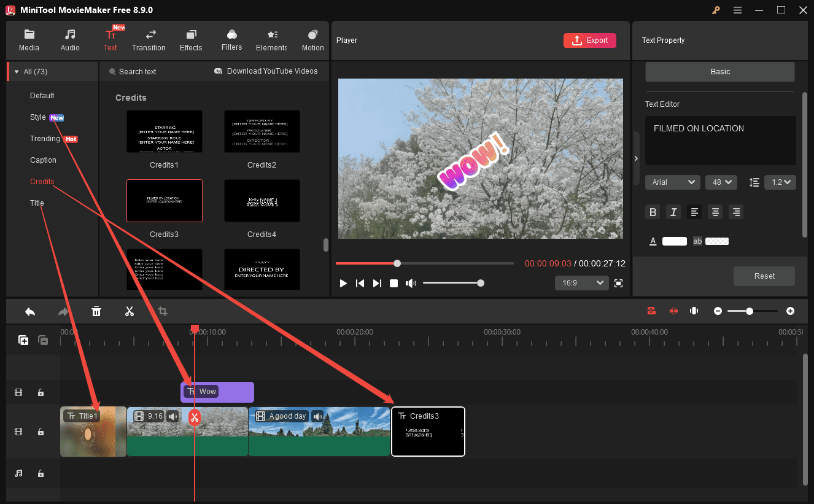This screenshot has width=814, height=504.
Task: Select the Caption text category
Action: pyautogui.click(x=43, y=160)
